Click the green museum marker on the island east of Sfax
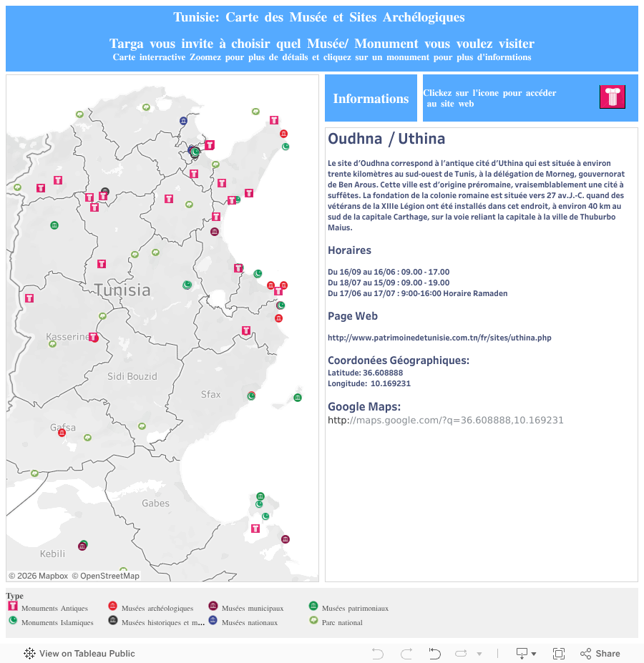The width and height of the screenshot is (644, 663). click(298, 398)
